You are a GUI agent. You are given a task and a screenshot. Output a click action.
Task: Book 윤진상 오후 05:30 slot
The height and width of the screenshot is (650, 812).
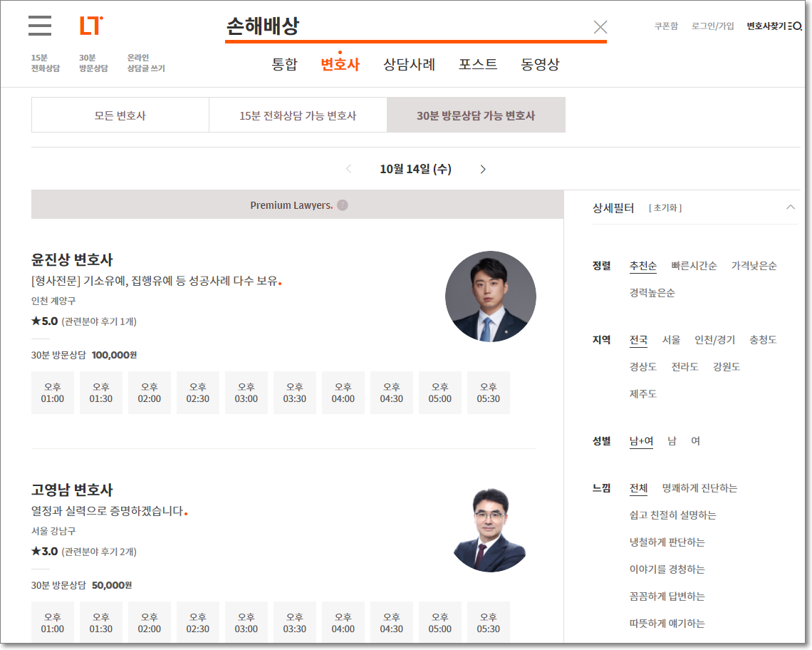pos(489,393)
